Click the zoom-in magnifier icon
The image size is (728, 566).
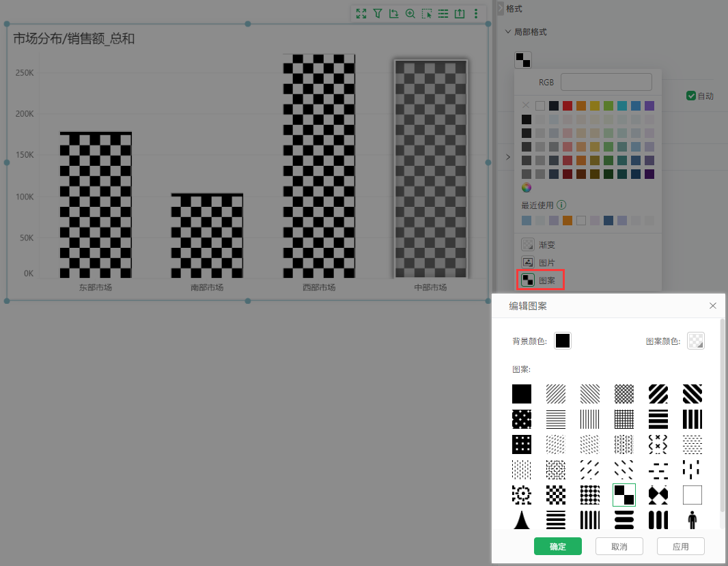tap(410, 14)
